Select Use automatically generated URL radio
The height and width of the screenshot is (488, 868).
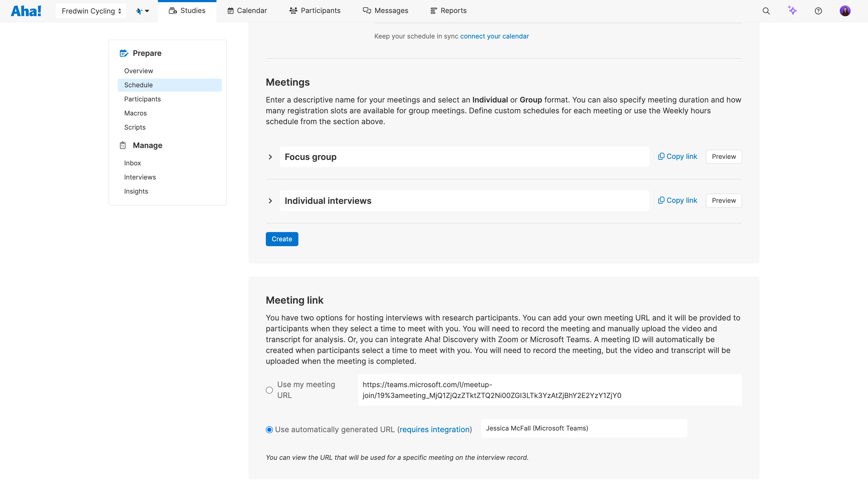pos(269,429)
